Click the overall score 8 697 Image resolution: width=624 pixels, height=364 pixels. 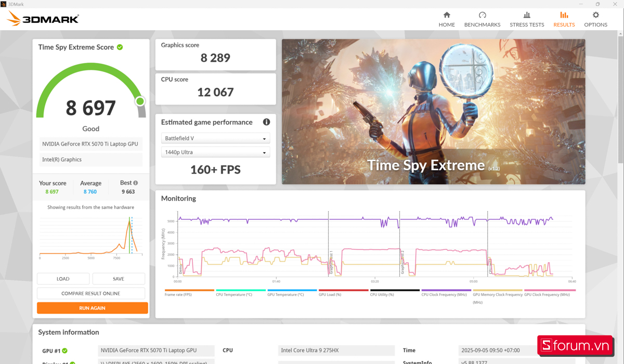point(90,108)
